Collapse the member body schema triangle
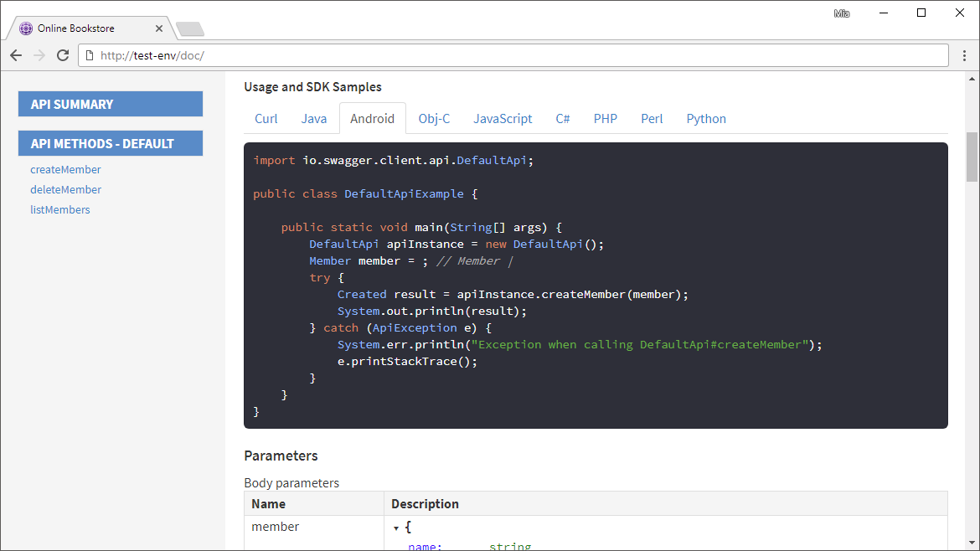 pyautogui.click(x=395, y=528)
